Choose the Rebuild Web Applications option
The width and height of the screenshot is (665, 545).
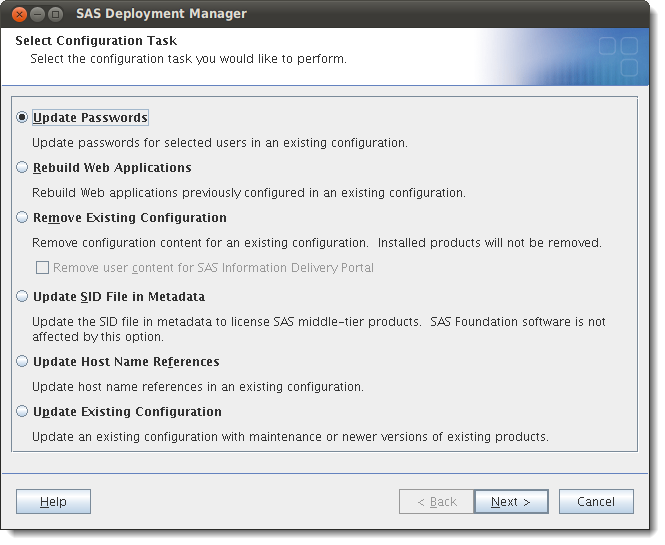(x=22, y=168)
